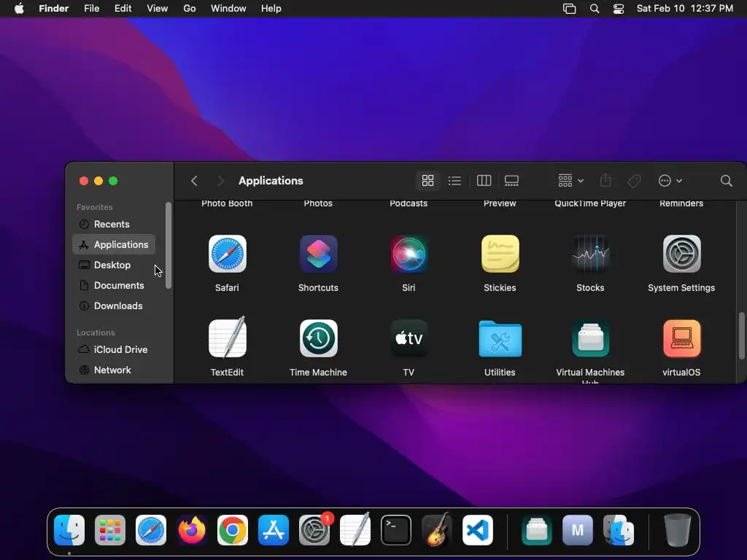The height and width of the screenshot is (560, 747).
Task: Launch TextEdit from the Dock
Action: click(x=355, y=529)
